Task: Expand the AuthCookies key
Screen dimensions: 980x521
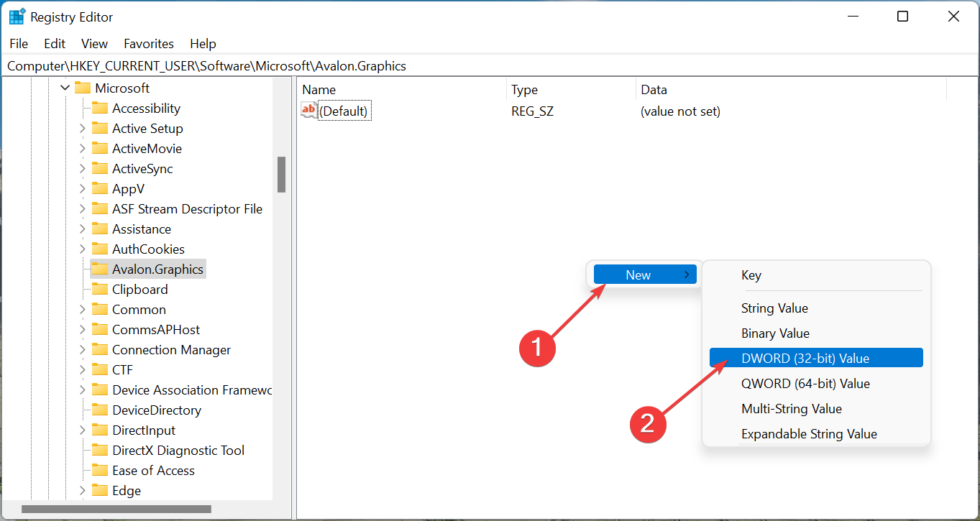Action: pos(82,249)
